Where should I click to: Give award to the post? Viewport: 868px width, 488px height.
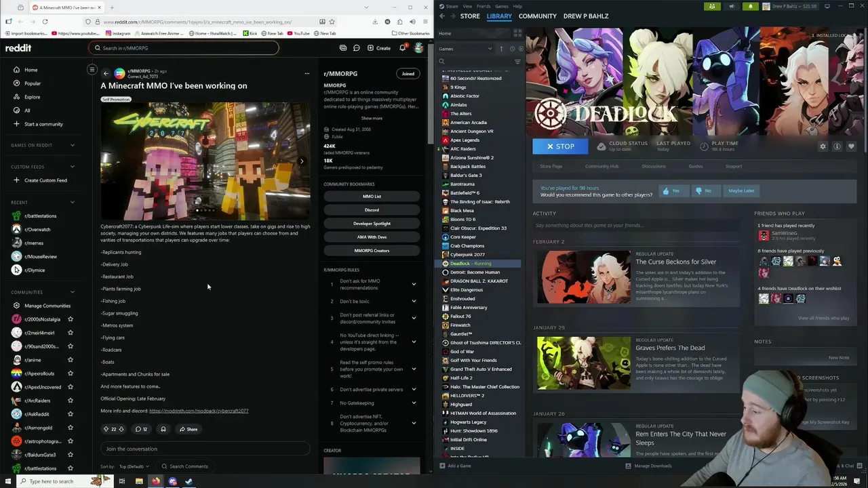[x=163, y=429]
